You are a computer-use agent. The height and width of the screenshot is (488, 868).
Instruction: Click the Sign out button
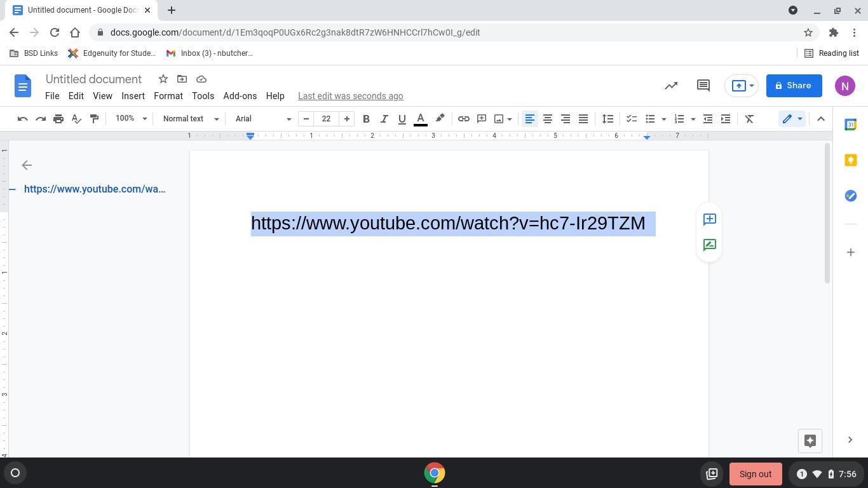point(756,474)
